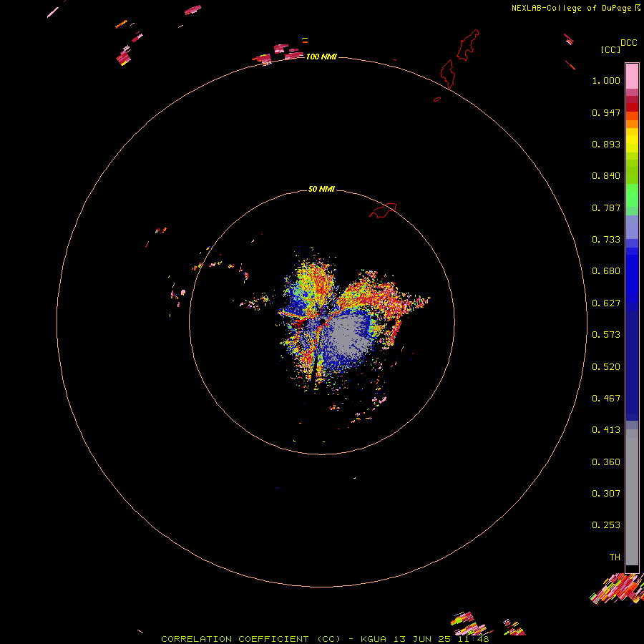This screenshot has height=644, width=644.
Task: Click the red island outline on 50 NMI ring
Action: (x=383, y=210)
